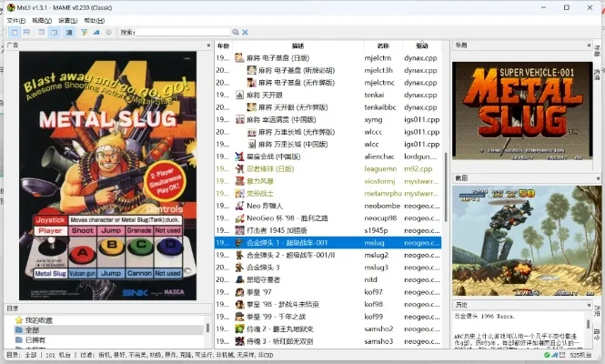The width and height of the screenshot is (605, 364).
Task: Close the 广告 flyer panel
Action: coord(208,45)
